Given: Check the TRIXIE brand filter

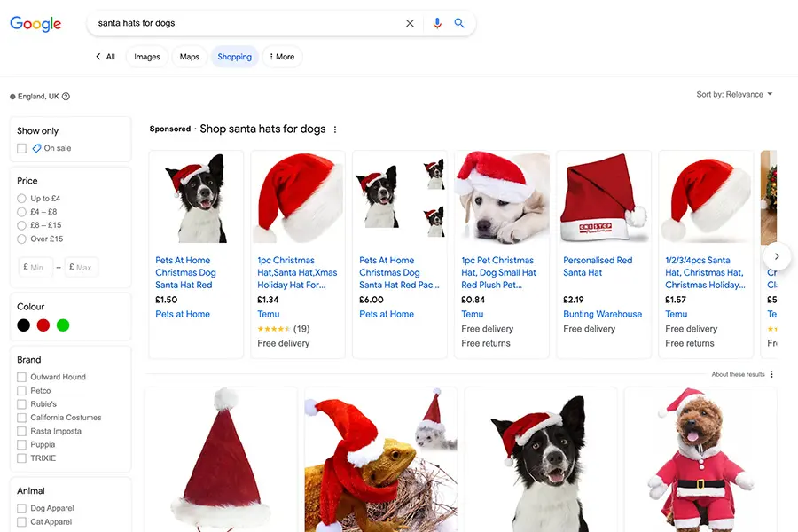Looking at the screenshot, I should [x=22, y=458].
